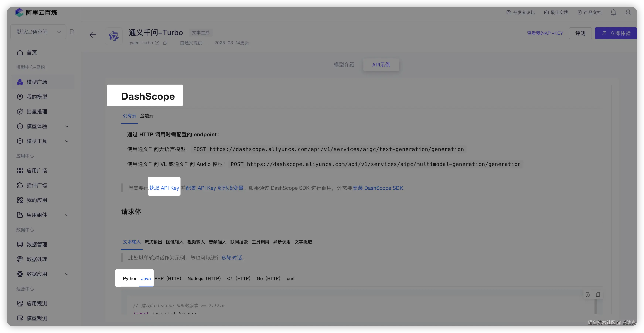This screenshot has height=333, width=644.
Task: Expand the 模型工具 sidebar section
Action: pos(67,141)
